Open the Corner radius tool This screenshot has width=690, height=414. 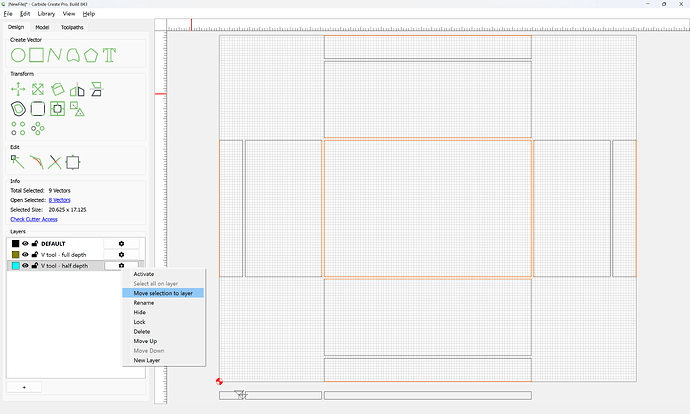(38, 109)
